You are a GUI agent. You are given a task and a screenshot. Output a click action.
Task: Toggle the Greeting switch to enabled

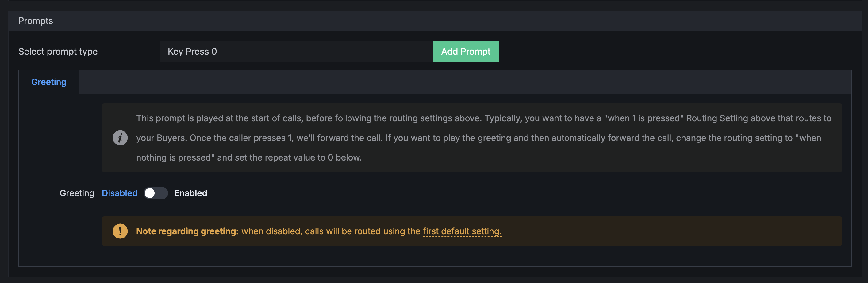point(156,193)
